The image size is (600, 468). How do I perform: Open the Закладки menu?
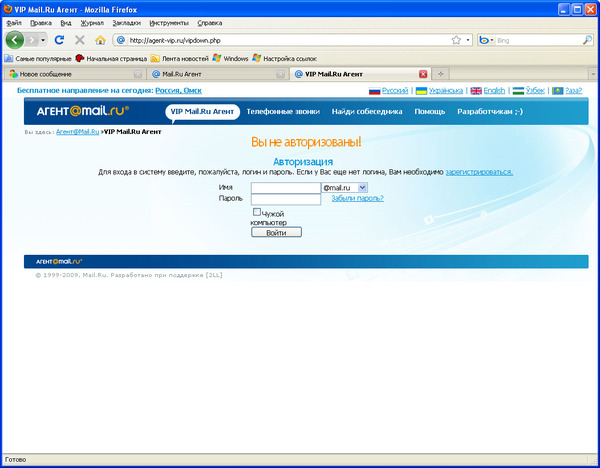coord(126,23)
